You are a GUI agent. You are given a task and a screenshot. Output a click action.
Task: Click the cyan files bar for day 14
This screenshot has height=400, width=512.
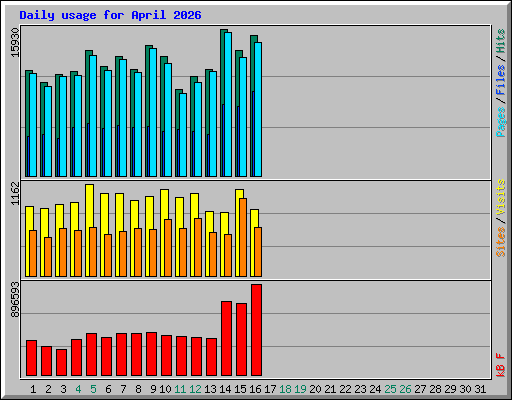[228, 104]
